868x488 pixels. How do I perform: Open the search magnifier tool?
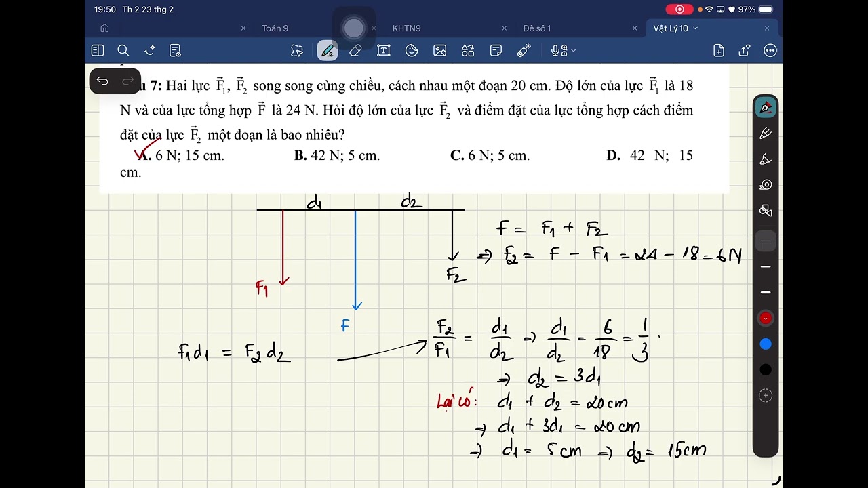click(x=123, y=50)
